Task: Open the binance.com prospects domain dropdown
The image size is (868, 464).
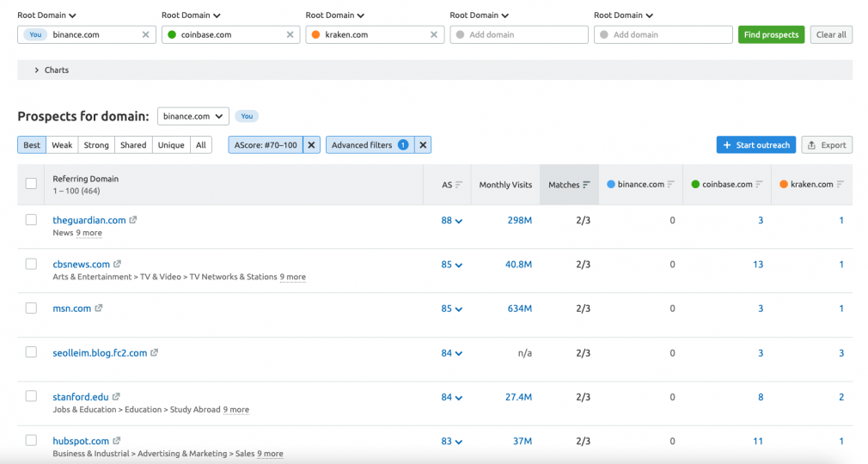Action: 193,116
